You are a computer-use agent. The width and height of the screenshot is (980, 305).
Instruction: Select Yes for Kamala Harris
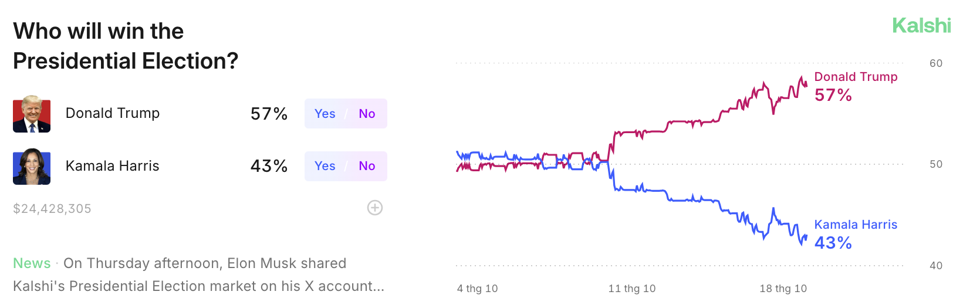[325, 166]
